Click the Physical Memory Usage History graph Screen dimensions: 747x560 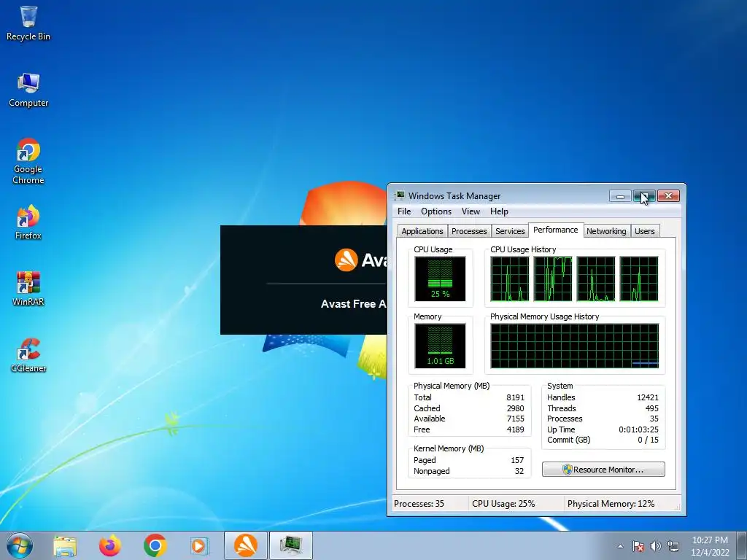(575, 346)
